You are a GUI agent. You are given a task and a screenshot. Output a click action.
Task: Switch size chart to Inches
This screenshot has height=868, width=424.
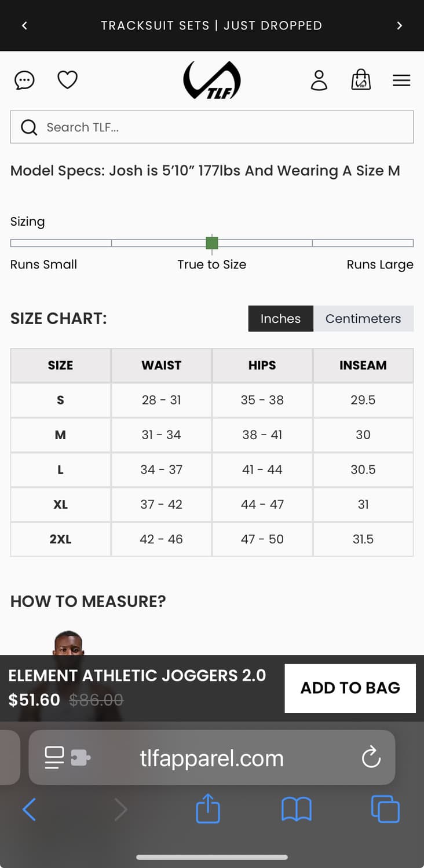tap(280, 319)
